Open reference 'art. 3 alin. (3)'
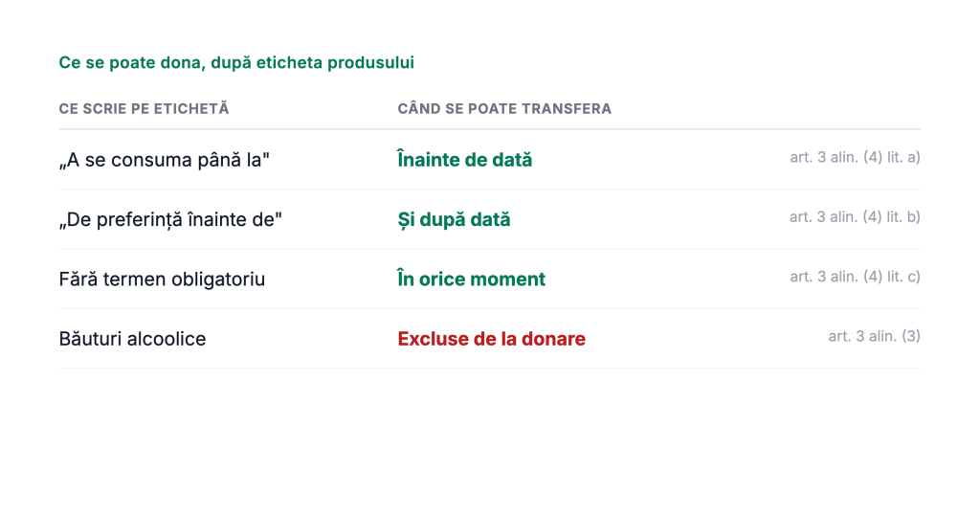980x515 pixels. pos(875,336)
